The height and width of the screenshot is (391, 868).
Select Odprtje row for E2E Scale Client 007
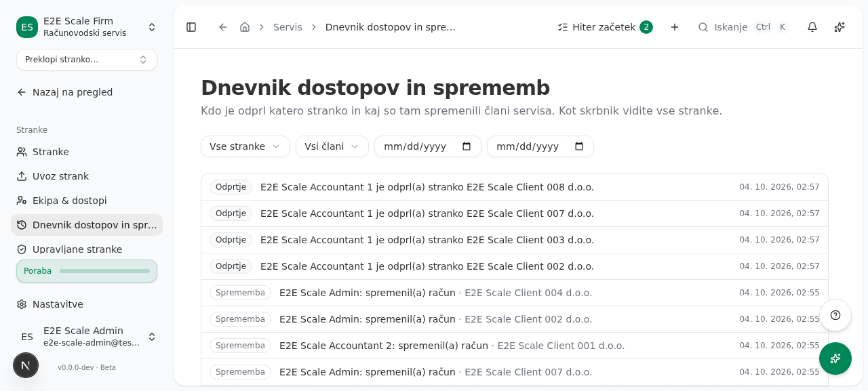(x=515, y=213)
